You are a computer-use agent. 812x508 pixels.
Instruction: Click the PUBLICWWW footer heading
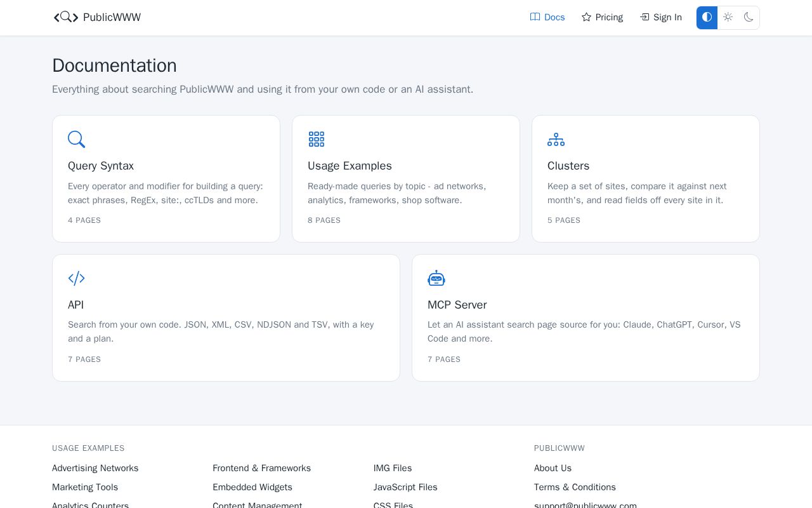pyautogui.click(x=560, y=448)
